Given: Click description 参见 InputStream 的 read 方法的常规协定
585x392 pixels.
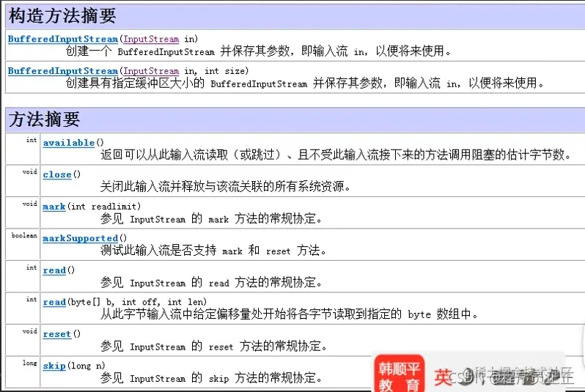Looking at the screenshot, I should coord(211,282).
